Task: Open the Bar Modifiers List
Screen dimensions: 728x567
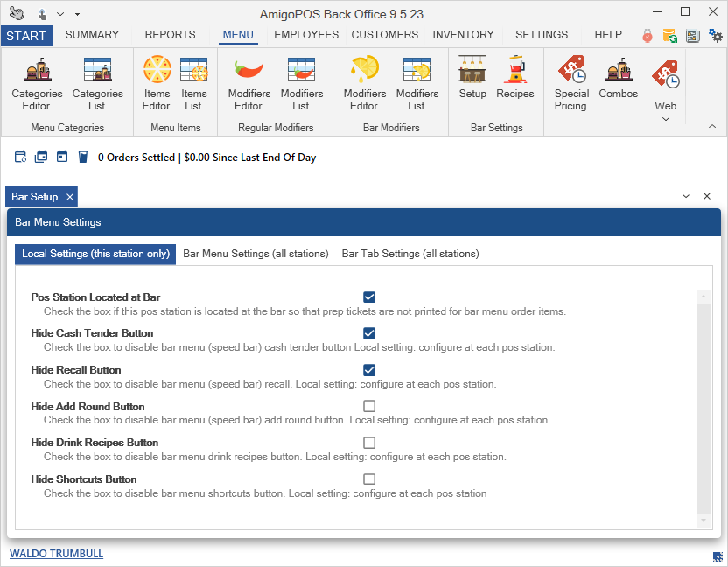Action: (416, 84)
